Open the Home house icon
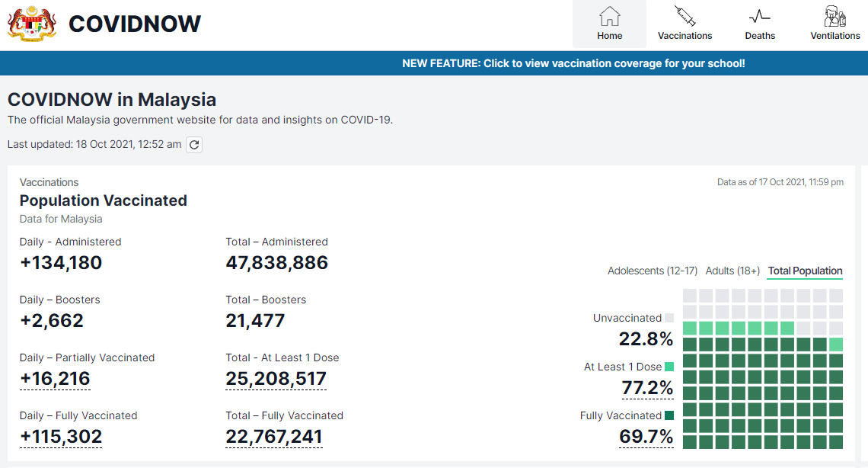Viewport: 868px width, 468px height. pos(609,16)
